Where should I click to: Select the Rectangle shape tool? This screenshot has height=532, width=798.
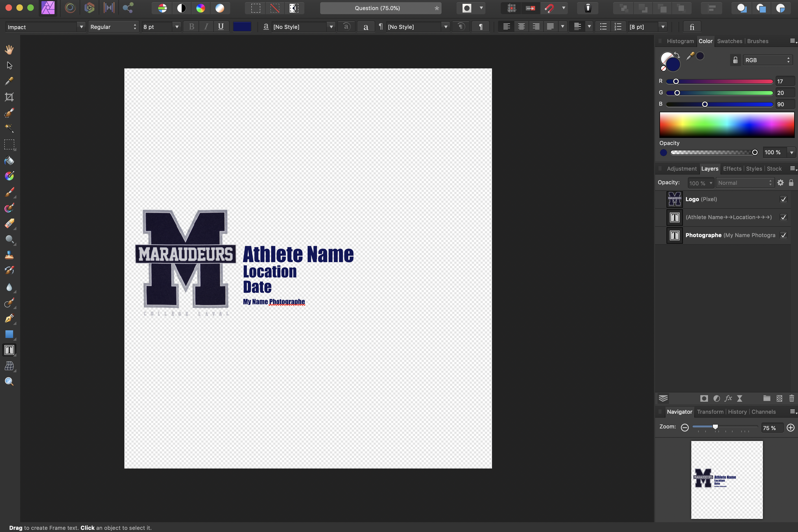pyautogui.click(x=9, y=334)
